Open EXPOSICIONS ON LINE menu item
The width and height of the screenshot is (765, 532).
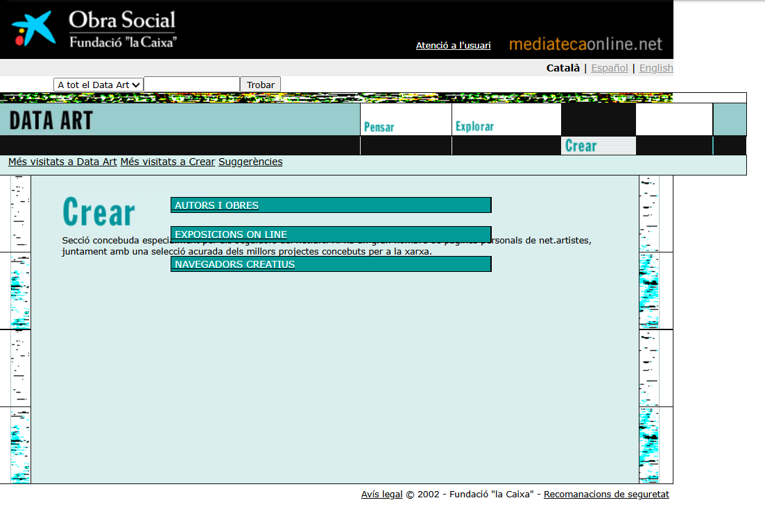tap(331, 234)
